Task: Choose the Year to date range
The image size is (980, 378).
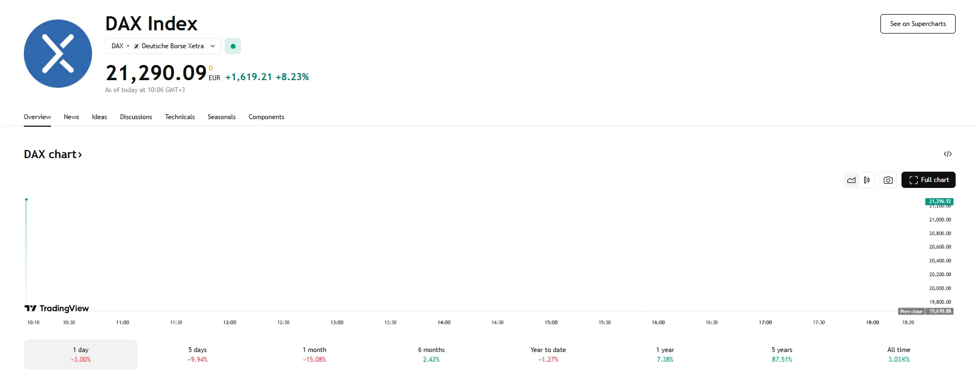Action: click(548, 354)
